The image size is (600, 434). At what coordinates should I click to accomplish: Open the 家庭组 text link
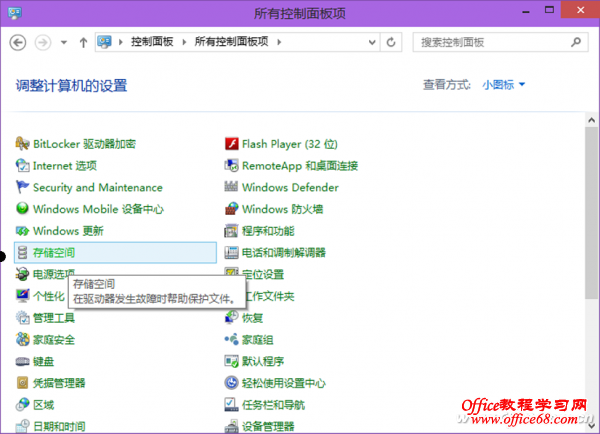pyautogui.click(x=258, y=339)
